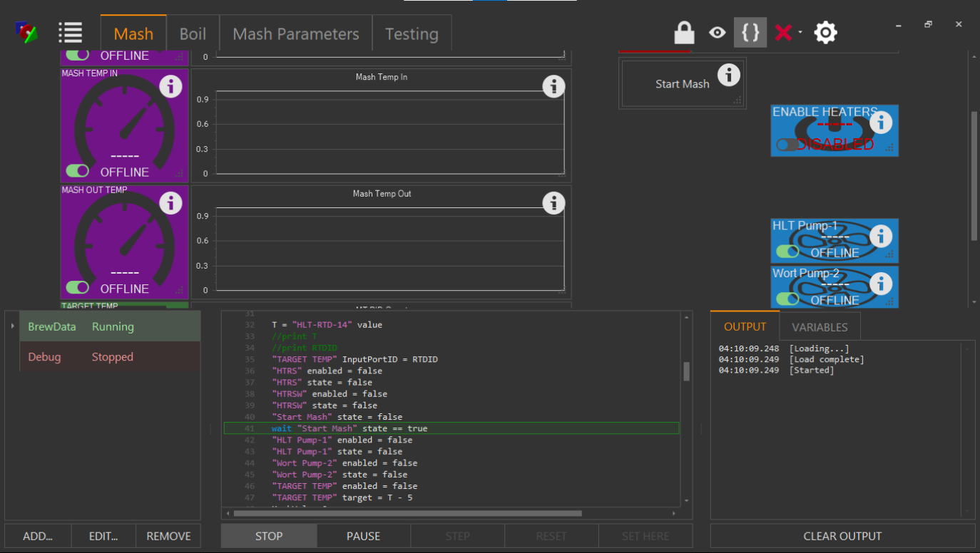Toggle the HLT Pump-1 switch
The width and height of the screenshot is (980, 553).
[787, 252]
